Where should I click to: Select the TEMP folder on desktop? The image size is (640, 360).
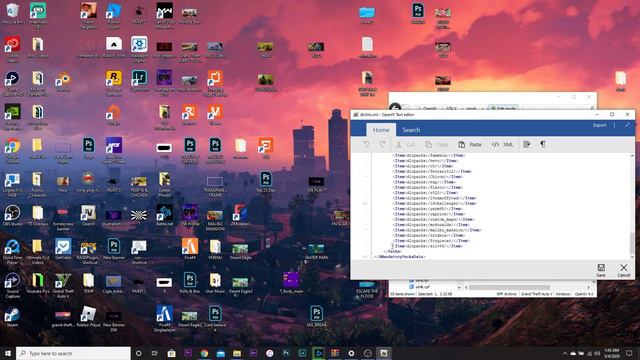(x=88, y=283)
